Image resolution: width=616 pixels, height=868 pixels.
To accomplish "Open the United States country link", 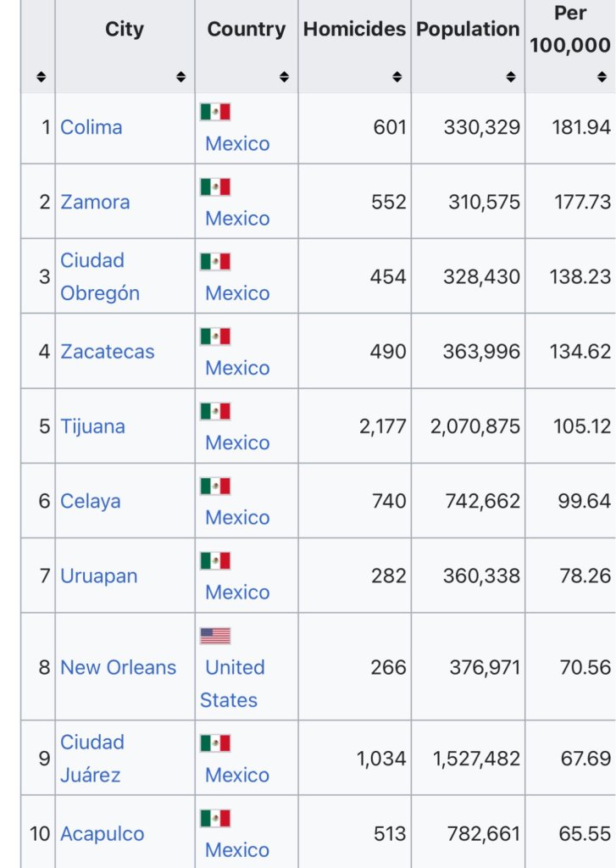I will (233, 683).
